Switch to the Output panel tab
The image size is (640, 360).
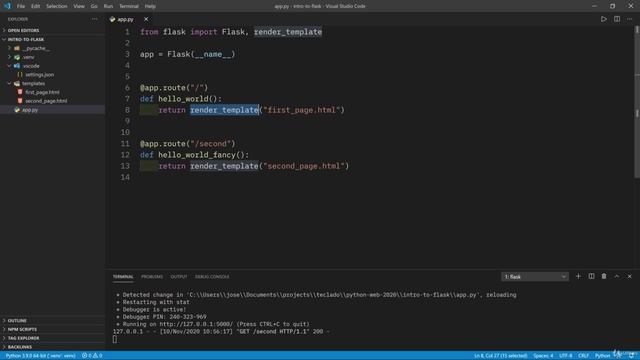[x=179, y=277]
